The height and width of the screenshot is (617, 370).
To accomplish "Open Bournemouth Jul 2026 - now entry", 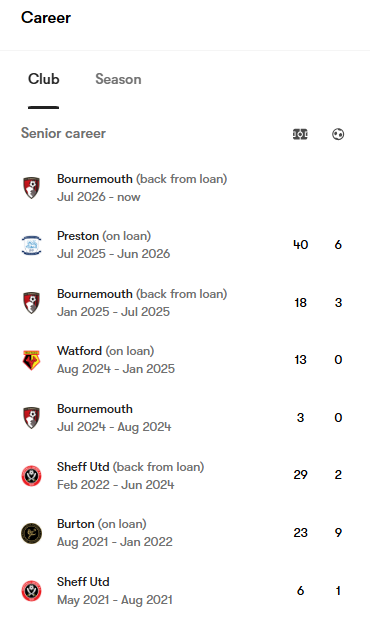I will coord(185,188).
